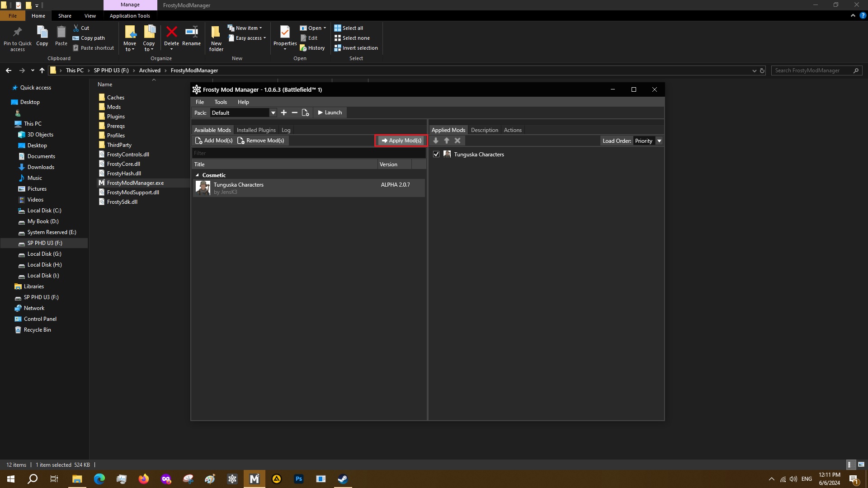Click the Apply Mod(s) button
Image resolution: width=868 pixels, height=488 pixels.
click(401, 141)
